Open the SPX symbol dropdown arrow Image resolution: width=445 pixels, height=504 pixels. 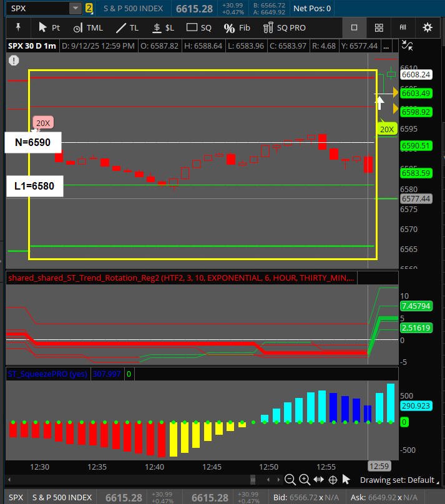pyautogui.click(x=76, y=8)
